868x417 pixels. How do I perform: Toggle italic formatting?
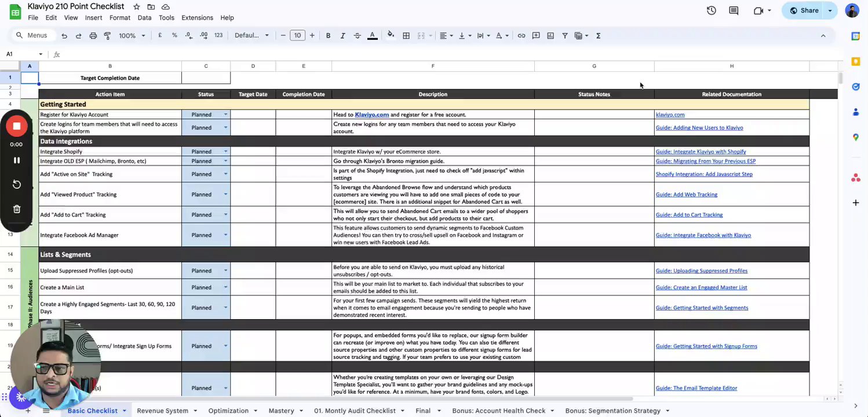tap(342, 35)
